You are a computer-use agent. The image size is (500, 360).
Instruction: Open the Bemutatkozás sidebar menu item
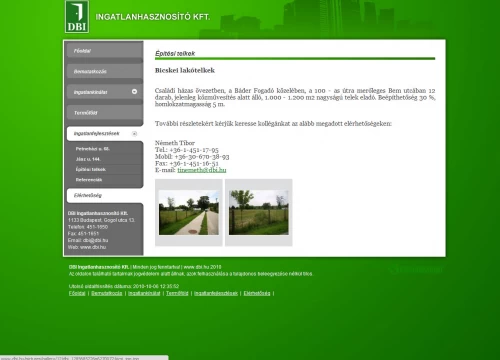[x=105, y=71]
